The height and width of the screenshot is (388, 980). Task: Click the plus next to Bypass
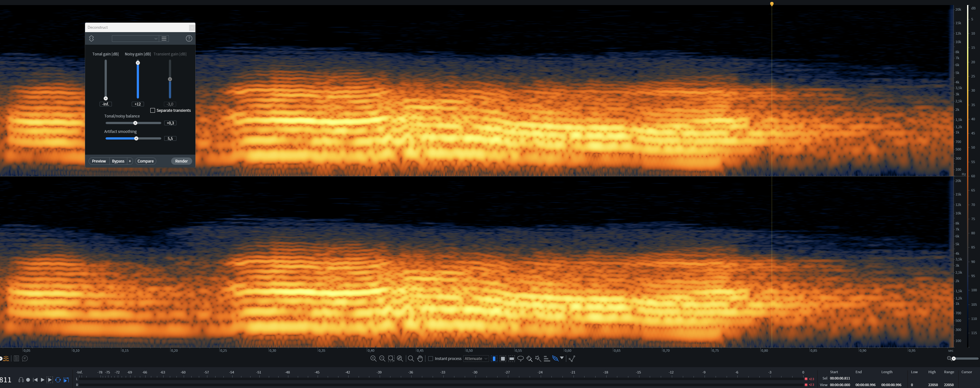pyautogui.click(x=130, y=161)
